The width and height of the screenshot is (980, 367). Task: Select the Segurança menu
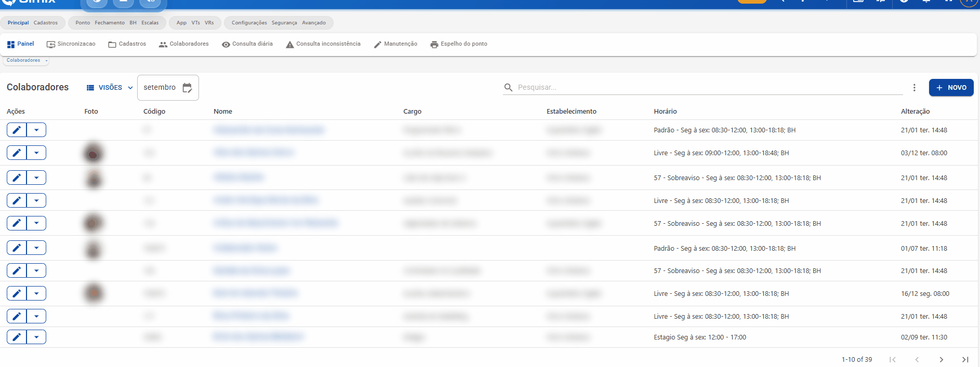click(x=284, y=23)
